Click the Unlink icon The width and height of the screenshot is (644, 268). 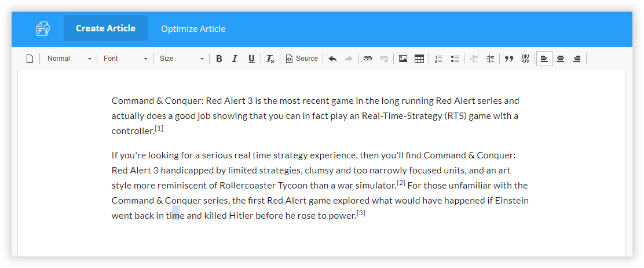point(384,59)
